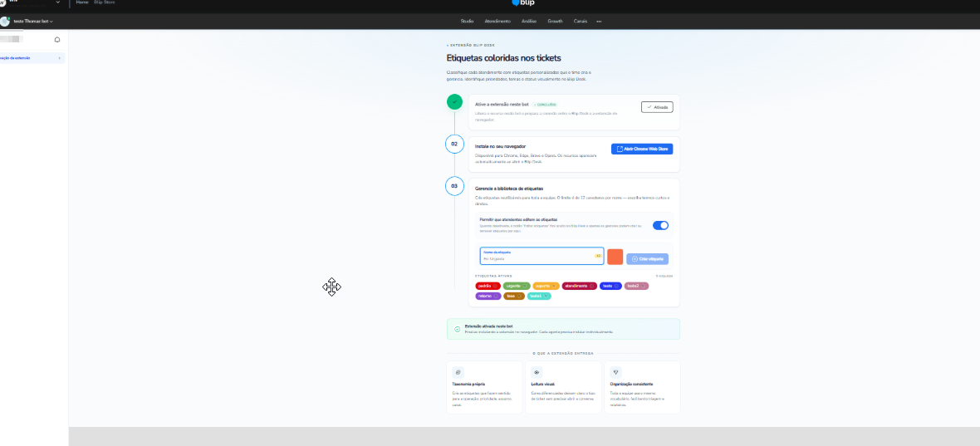Click the 'O QUE A EXTENSÃO ENTREGA' section label
980x446 pixels.
[563, 353]
